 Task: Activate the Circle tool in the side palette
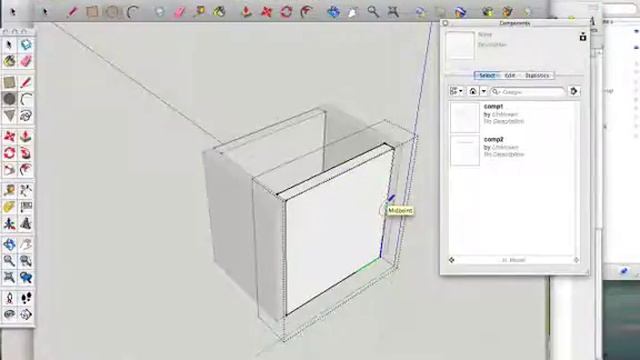pos(9,99)
